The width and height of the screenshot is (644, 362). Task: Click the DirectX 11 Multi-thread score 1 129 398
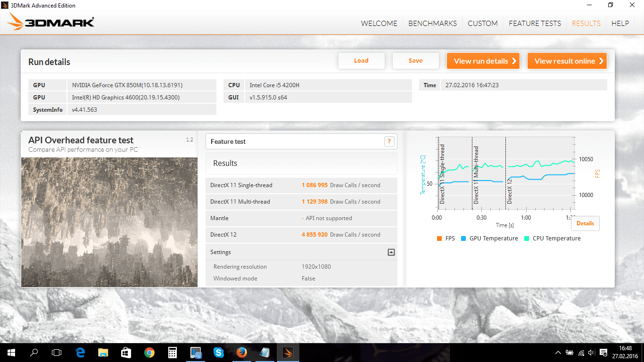click(314, 202)
